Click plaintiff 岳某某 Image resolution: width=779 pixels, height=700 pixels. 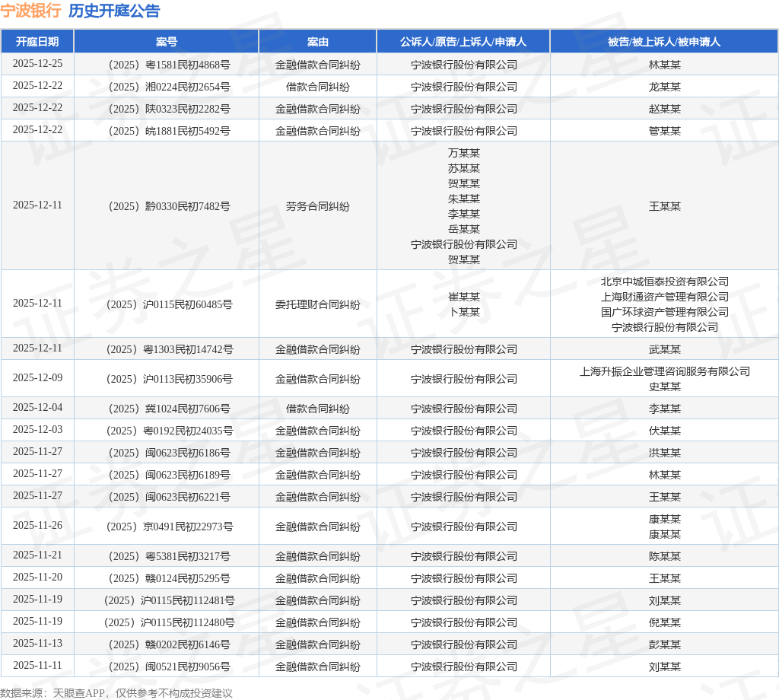[464, 229]
